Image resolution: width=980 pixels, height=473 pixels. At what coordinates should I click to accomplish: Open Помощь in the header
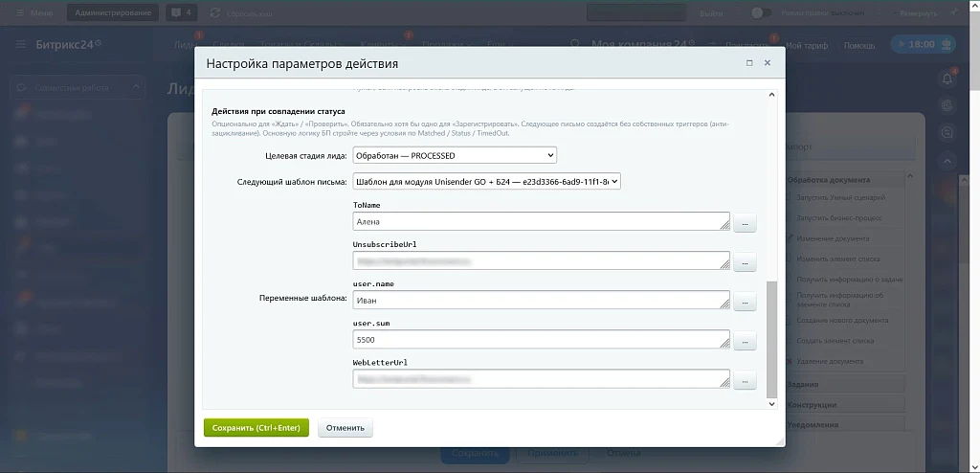(859, 45)
